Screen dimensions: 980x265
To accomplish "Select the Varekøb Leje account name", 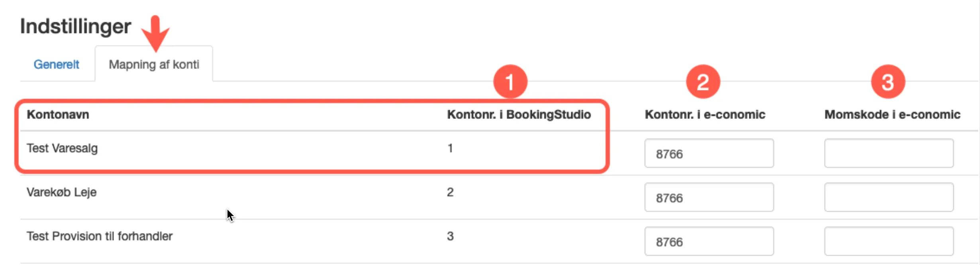I will click(62, 192).
